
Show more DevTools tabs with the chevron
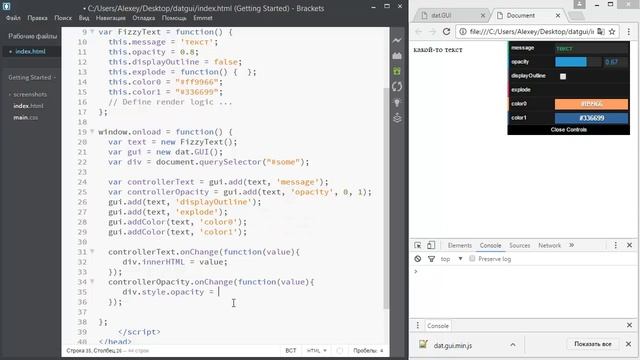point(571,245)
